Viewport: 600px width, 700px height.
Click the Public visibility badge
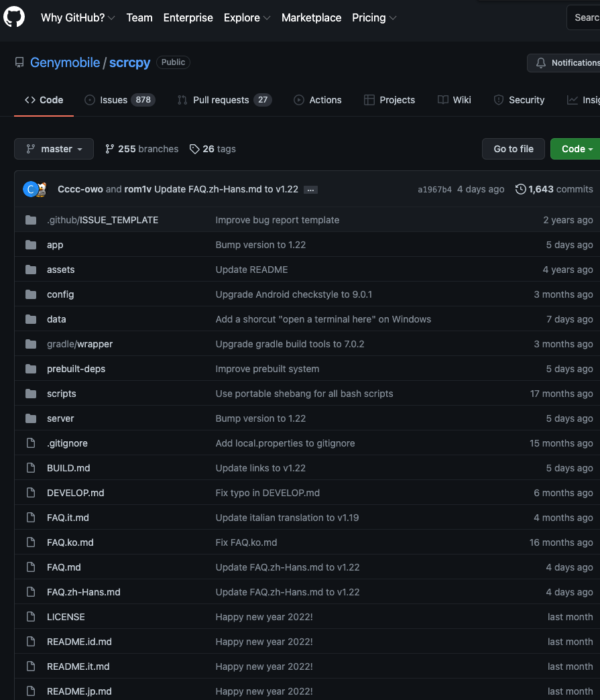click(x=173, y=62)
